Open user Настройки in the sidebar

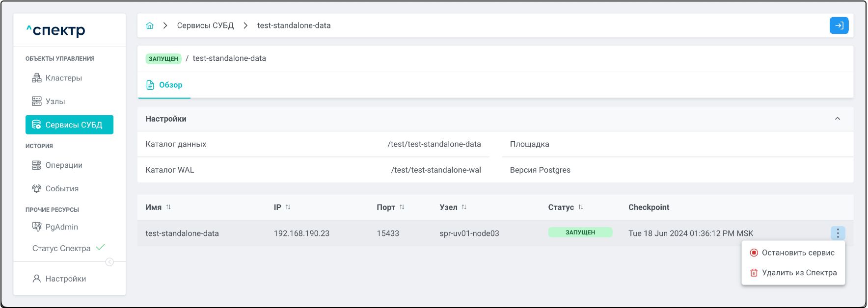[65, 279]
